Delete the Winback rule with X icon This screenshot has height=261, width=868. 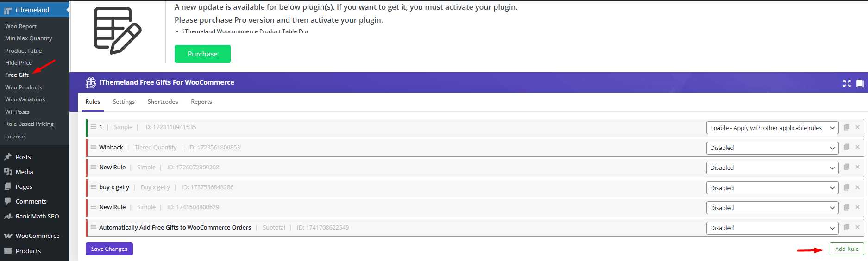point(857,147)
